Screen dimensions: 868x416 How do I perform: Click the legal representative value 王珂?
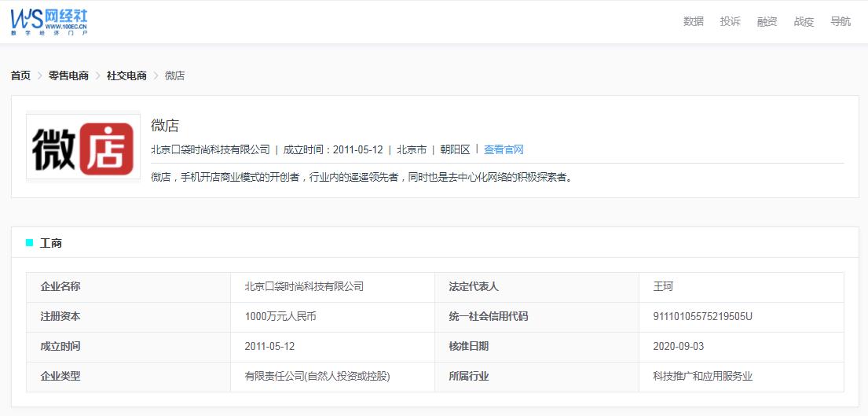pyautogui.click(x=663, y=287)
